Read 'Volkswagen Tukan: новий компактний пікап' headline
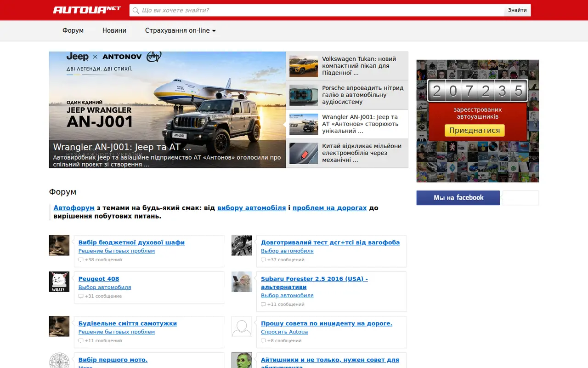The height and width of the screenshot is (368, 588). tap(359, 66)
